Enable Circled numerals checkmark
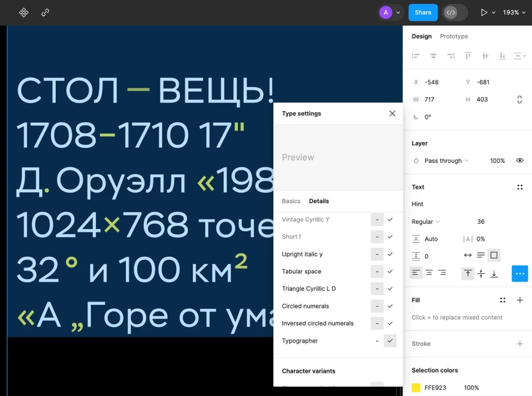The height and width of the screenshot is (396, 532). tap(390, 306)
